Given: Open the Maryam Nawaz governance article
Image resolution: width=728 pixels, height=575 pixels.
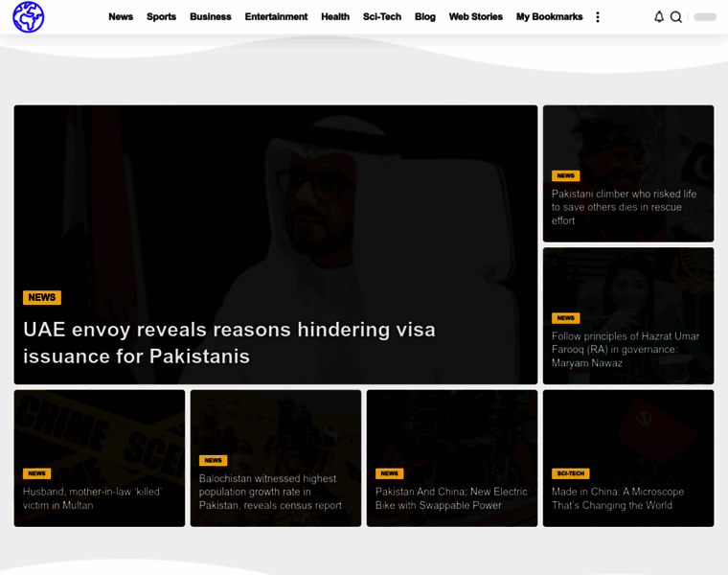Looking at the screenshot, I should click(x=626, y=349).
